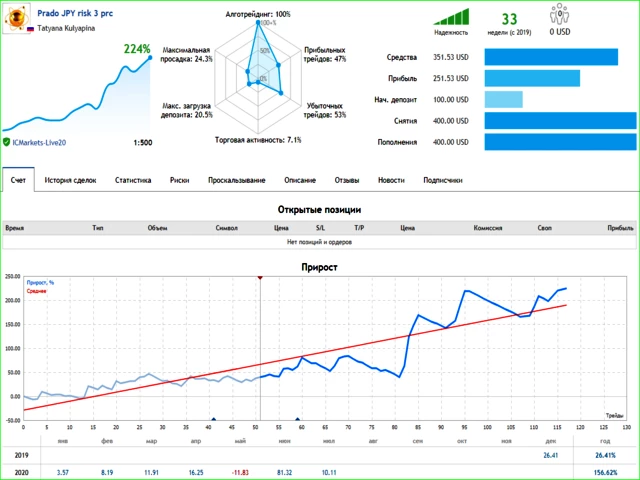This screenshot has width=640, height=480.
Task: Click the Прибыль column header in positions table
Action: tap(619, 228)
